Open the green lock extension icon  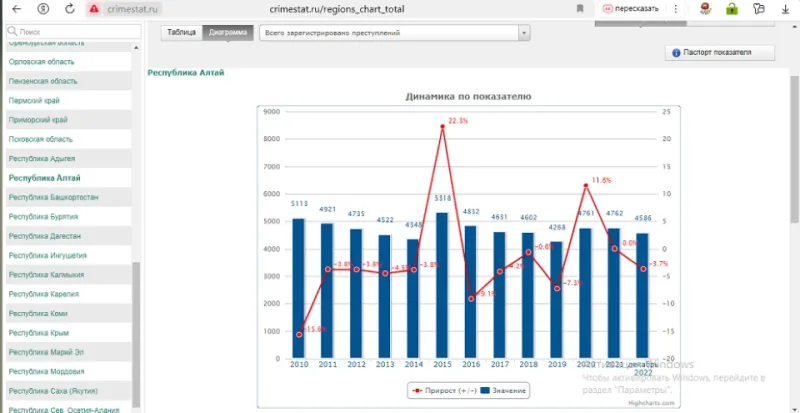pos(732,9)
